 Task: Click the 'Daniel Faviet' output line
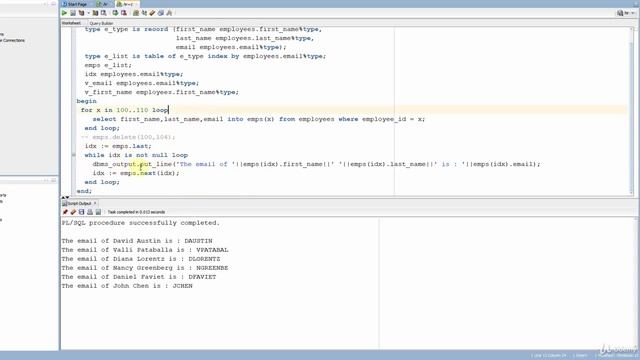click(139, 277)
